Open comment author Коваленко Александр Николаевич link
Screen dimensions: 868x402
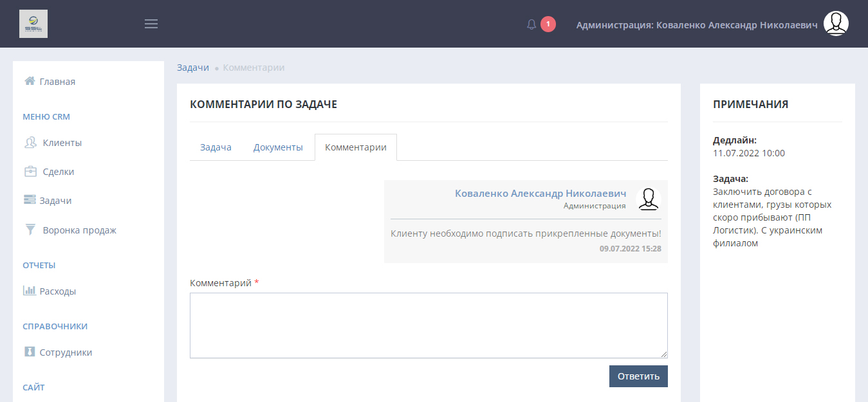[540, 194]
